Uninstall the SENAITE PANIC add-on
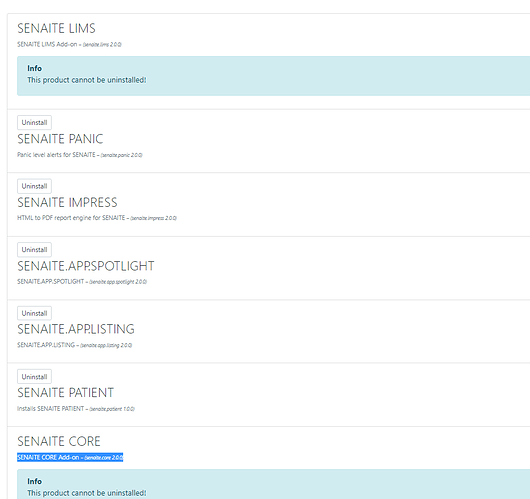530x499 pixels. point(34,122)
